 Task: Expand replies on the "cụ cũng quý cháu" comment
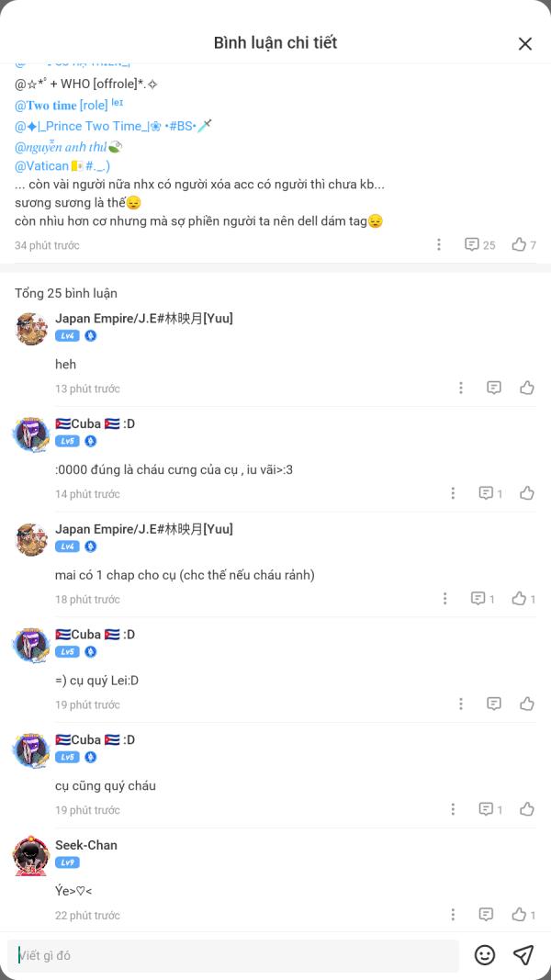click(490, 809)
